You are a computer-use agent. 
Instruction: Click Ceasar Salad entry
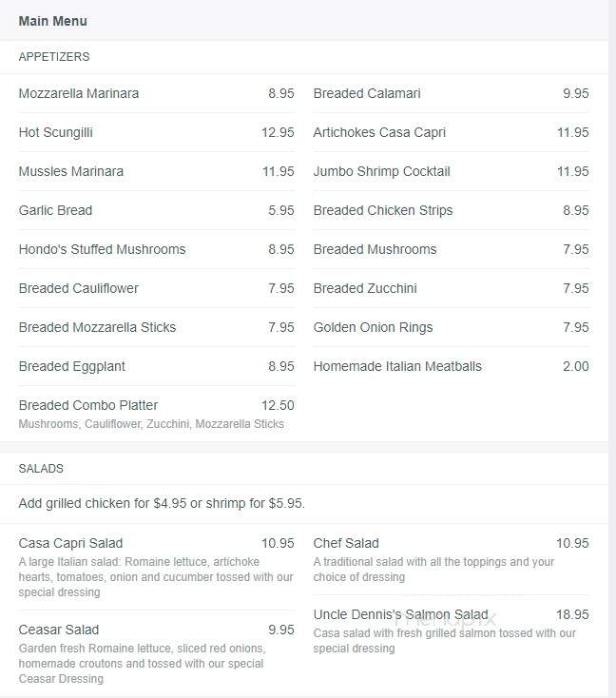156,653
